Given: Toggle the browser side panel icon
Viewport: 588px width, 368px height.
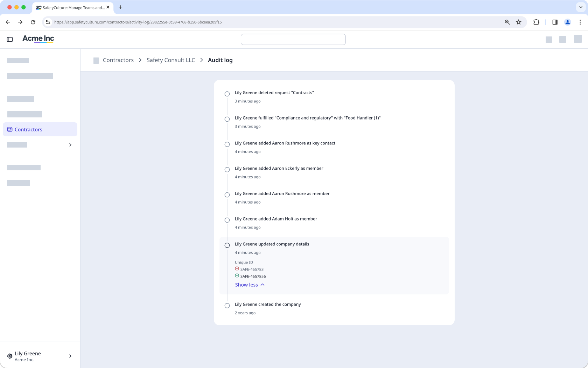Looking at the screenshot, I should coord(555,22).
